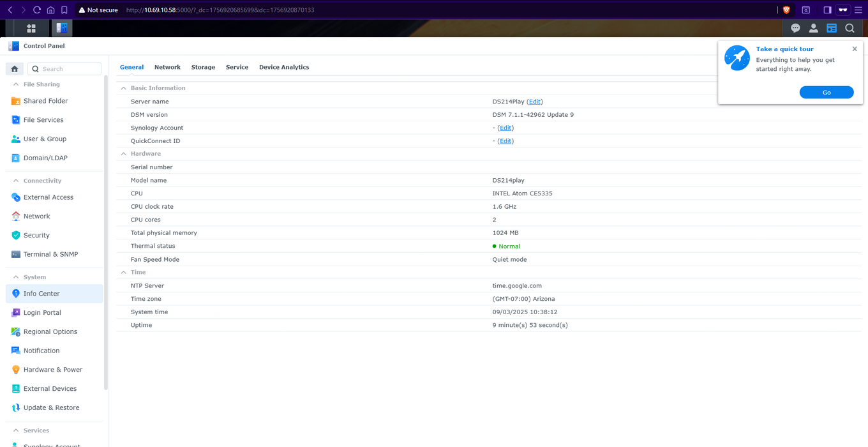Open the DSM desktop search magnifier
This screenshot has width=868, height=447.
click(x=849, y=28)
